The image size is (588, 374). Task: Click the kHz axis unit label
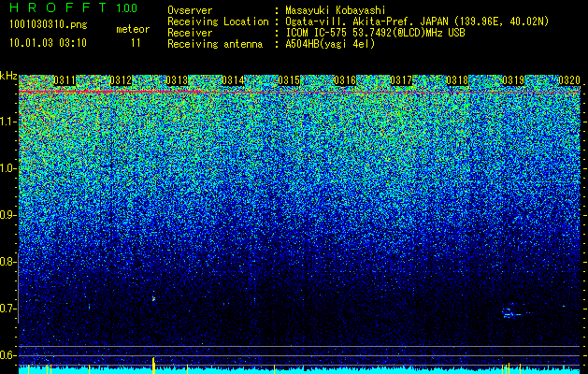[8, 76]
